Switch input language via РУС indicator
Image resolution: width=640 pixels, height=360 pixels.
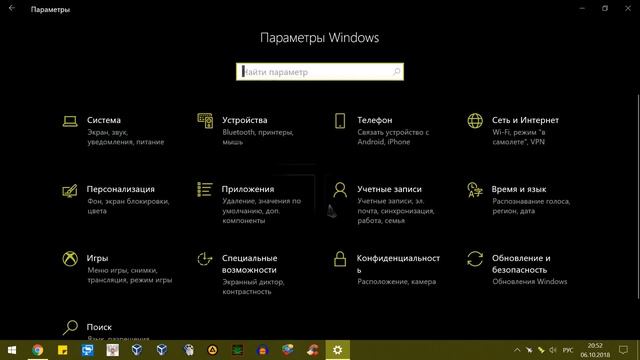pos(568,350)
